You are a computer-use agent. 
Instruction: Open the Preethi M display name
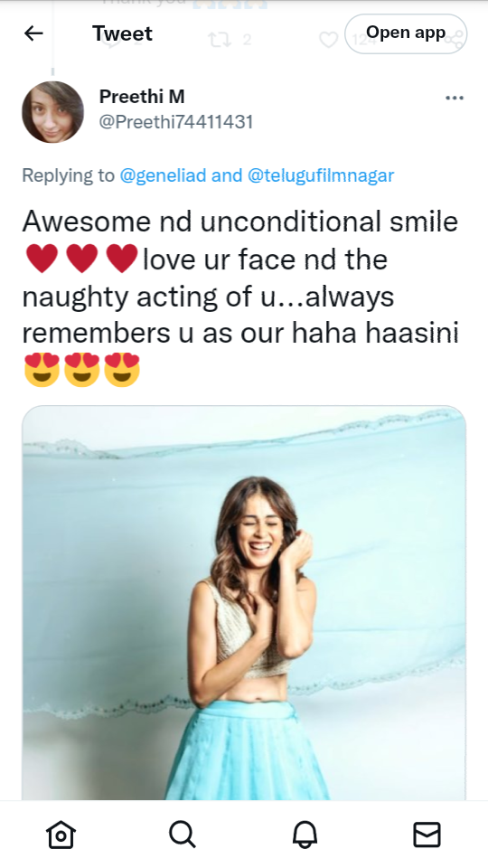click(142, 97)
